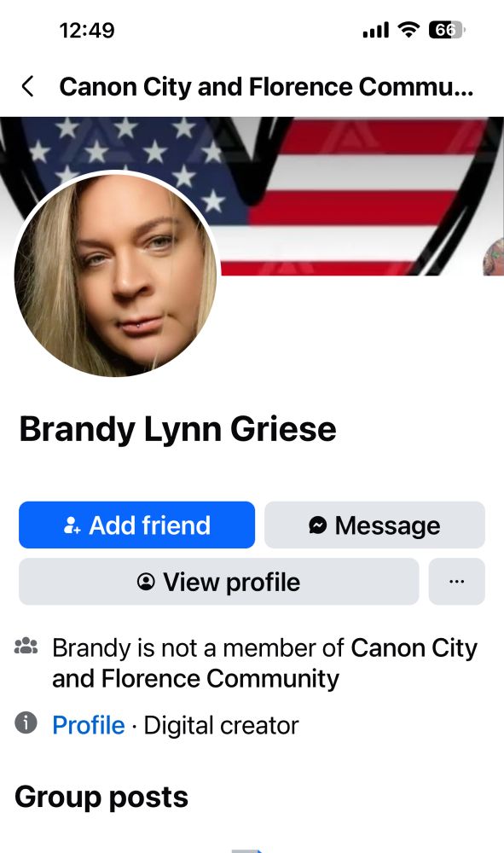Tap the cellular signal bars icon
504x853 pixels.
pos(376,30)
